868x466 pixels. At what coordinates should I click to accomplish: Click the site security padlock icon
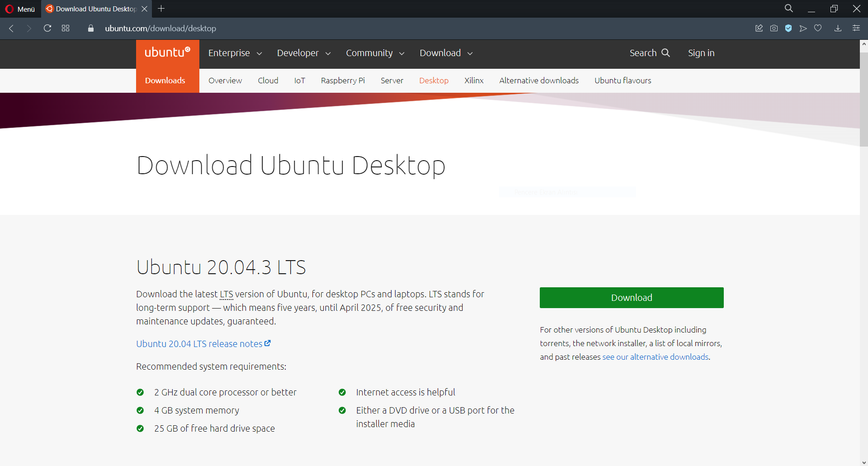tap(91, 29)
